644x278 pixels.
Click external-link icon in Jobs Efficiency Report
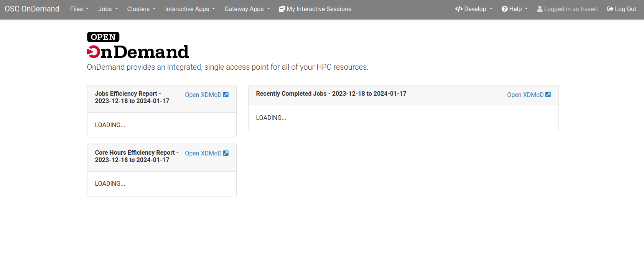click(x=226, y=95)
